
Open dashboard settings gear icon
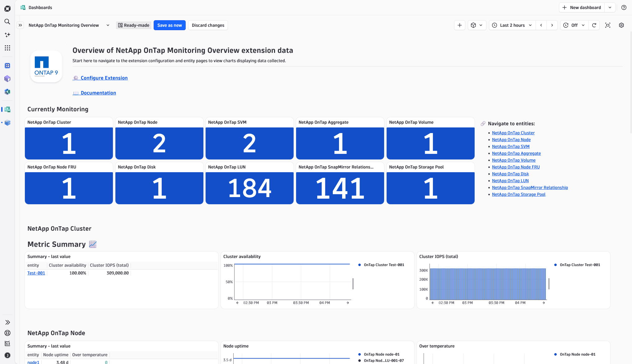[621, 25]
